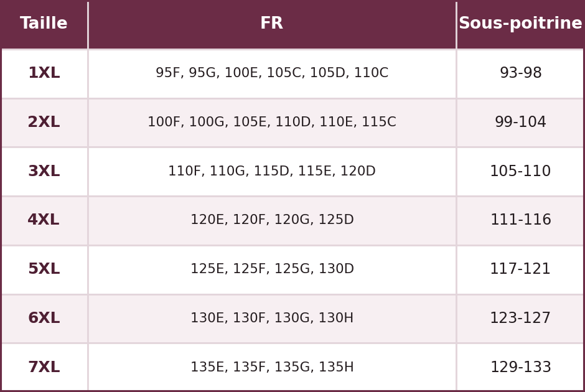Click the 110F, 110G, 115D sizes cell
The width and height of the screenshot is (585, 392).
click(x=272, y=171)
